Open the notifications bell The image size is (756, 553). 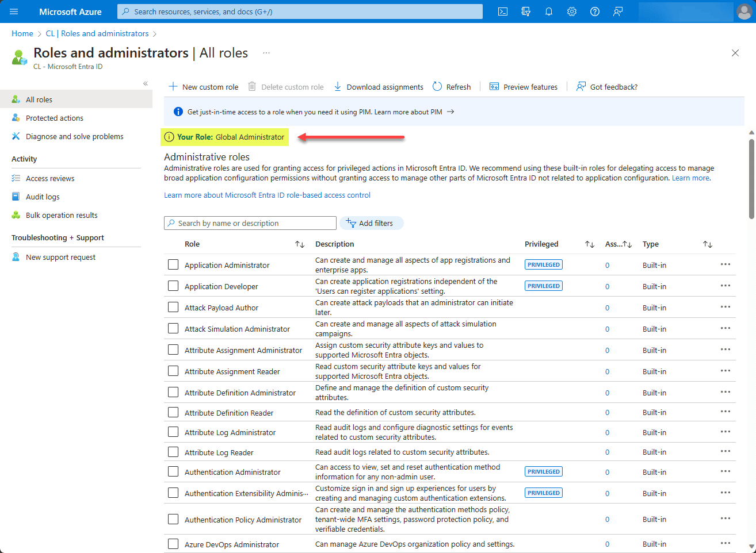[549, 11]
